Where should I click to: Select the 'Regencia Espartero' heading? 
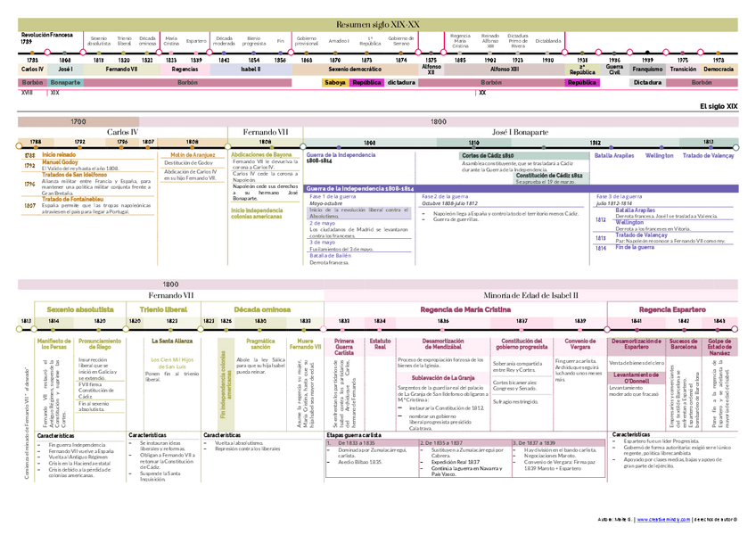click(672, 309)
